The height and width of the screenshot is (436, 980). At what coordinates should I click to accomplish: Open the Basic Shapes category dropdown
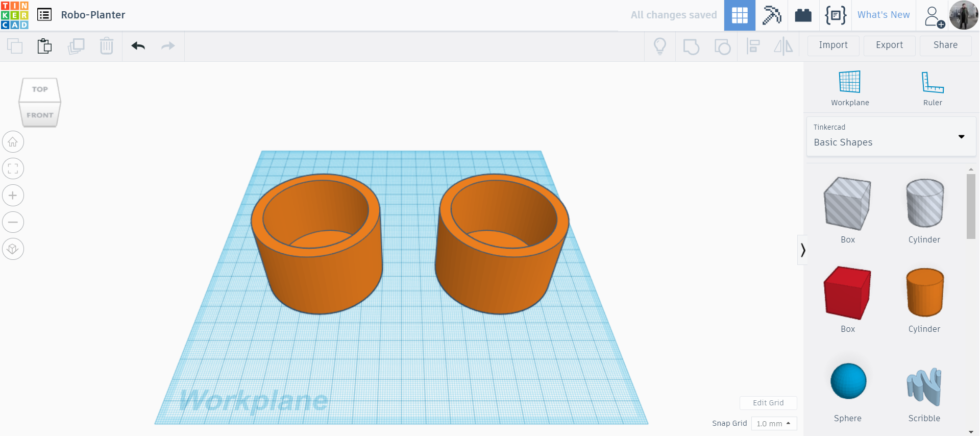coord(891,136)
